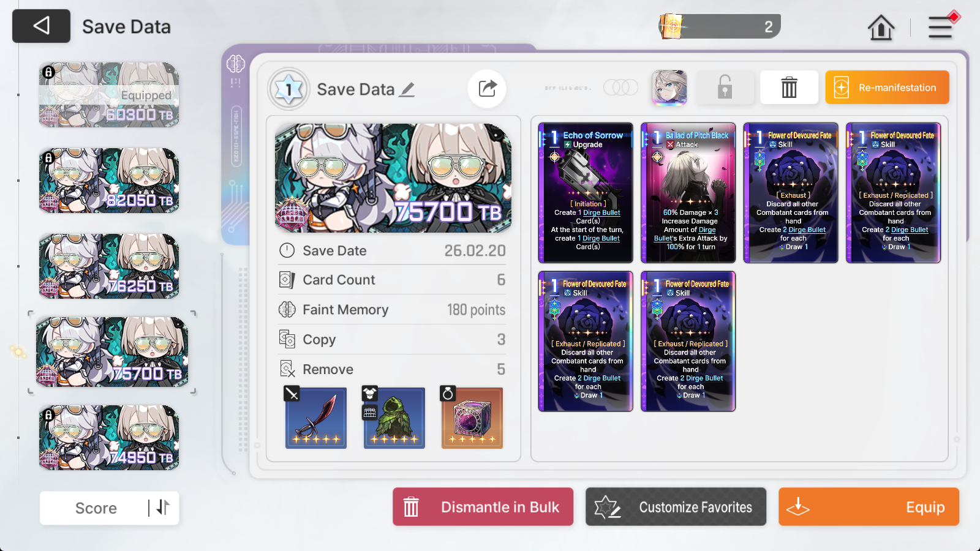The image size is (980, 551).
Task: Click the brain icon on the panel tab
Action: (x=236, y=63)
